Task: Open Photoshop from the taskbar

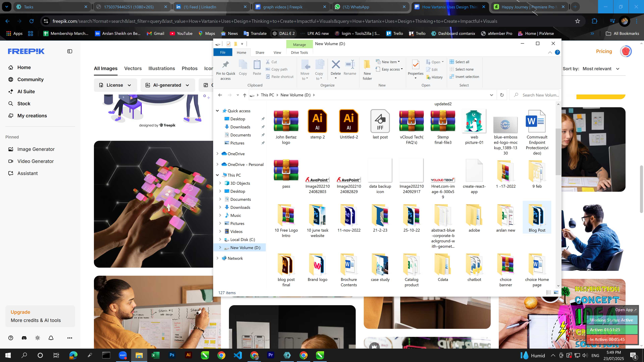Action: pyautogui.click(x=172, y=355)
